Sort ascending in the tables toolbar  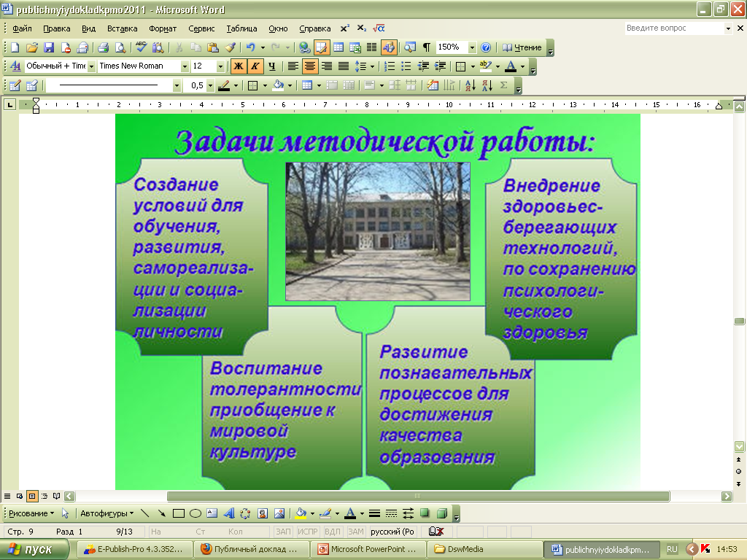tap(471, 86)
